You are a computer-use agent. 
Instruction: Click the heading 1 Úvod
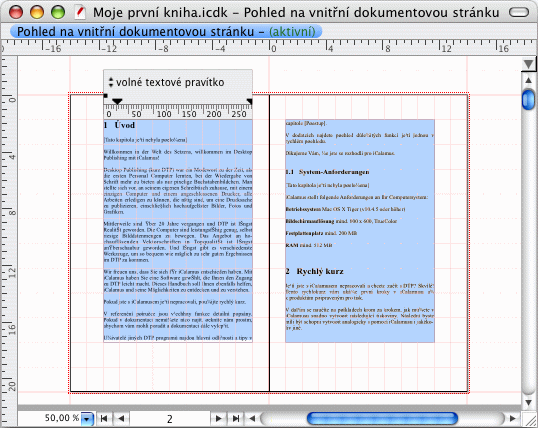[119, 125]
